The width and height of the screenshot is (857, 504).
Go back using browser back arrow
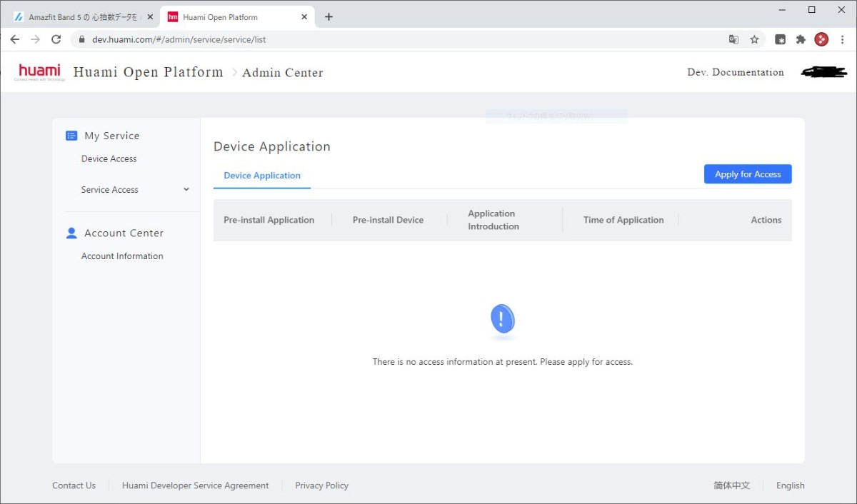click(15, 39)
